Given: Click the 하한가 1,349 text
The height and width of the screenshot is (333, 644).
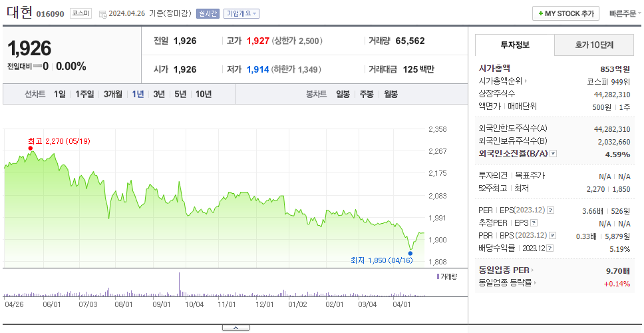Looking at the screenshot, I should tap(296, 70).
